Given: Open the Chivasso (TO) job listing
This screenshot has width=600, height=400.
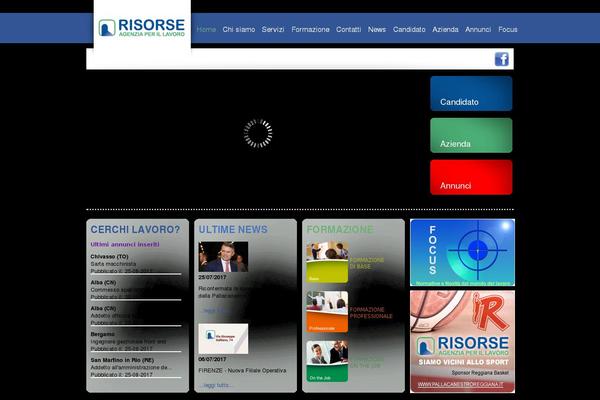Looking at the screenshot, I should coord(109,256).
